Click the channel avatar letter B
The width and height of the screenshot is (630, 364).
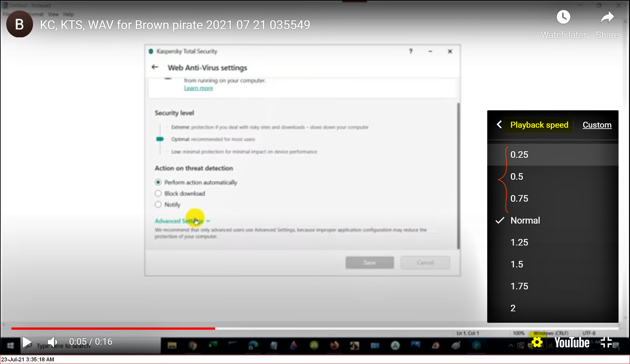click(x=20, y=24)
